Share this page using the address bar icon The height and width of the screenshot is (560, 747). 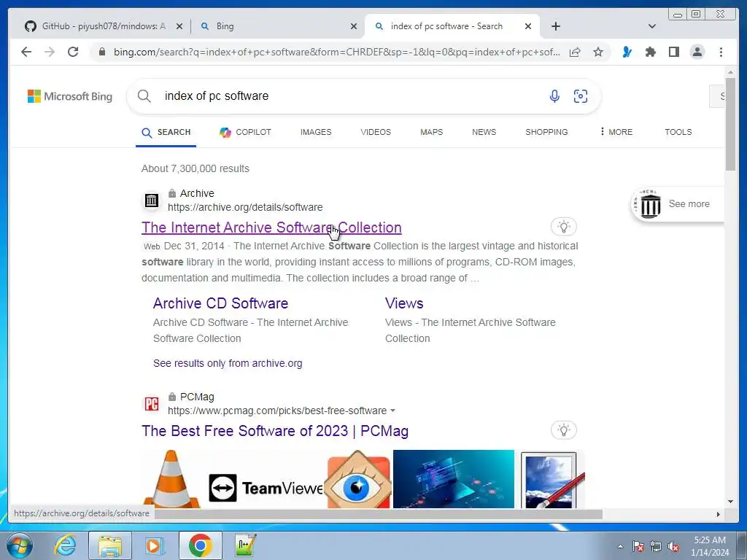point(575,52)
